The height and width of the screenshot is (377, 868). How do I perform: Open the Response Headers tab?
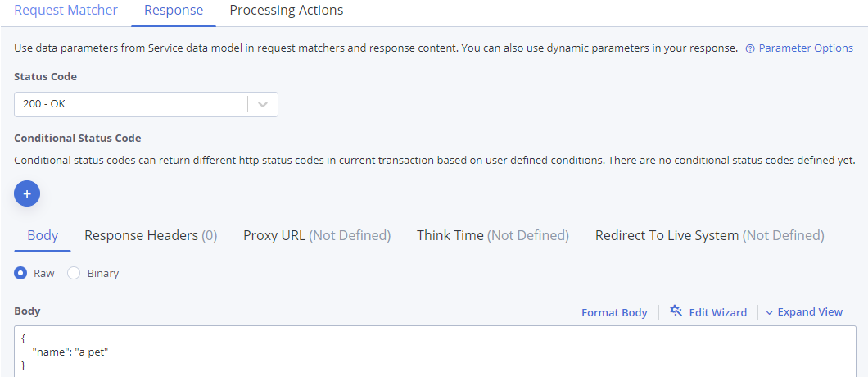tap(151, 236)
